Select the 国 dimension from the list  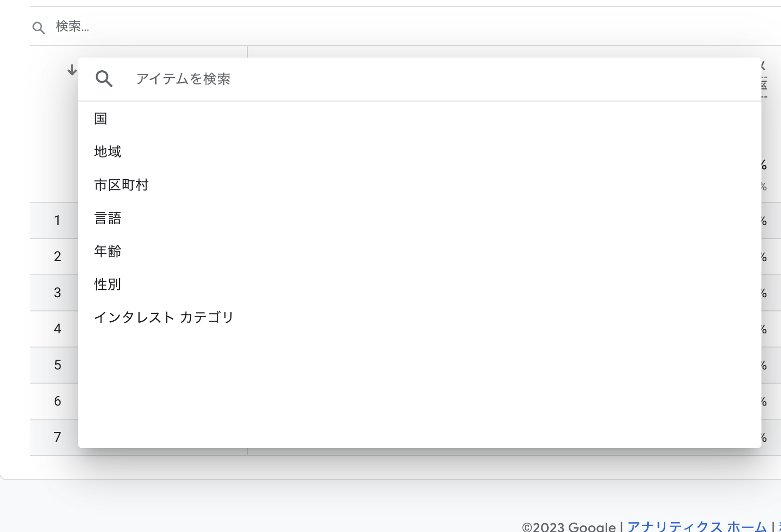tap(101, 119)
